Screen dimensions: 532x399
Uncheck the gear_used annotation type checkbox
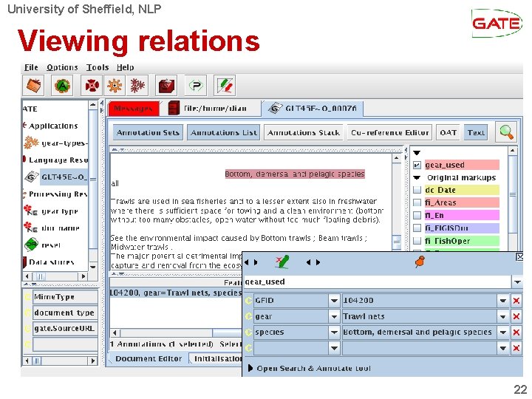pyautogui.click(x=417, y=166)
